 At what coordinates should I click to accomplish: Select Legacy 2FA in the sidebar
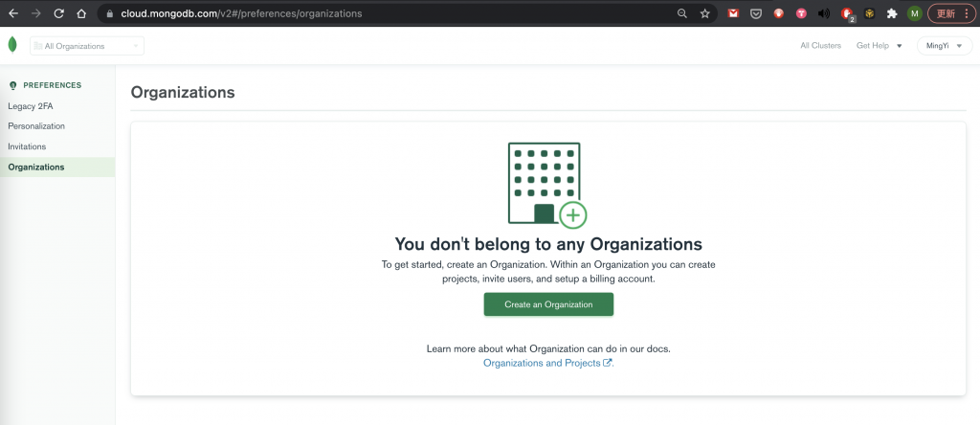coord(31,106)
